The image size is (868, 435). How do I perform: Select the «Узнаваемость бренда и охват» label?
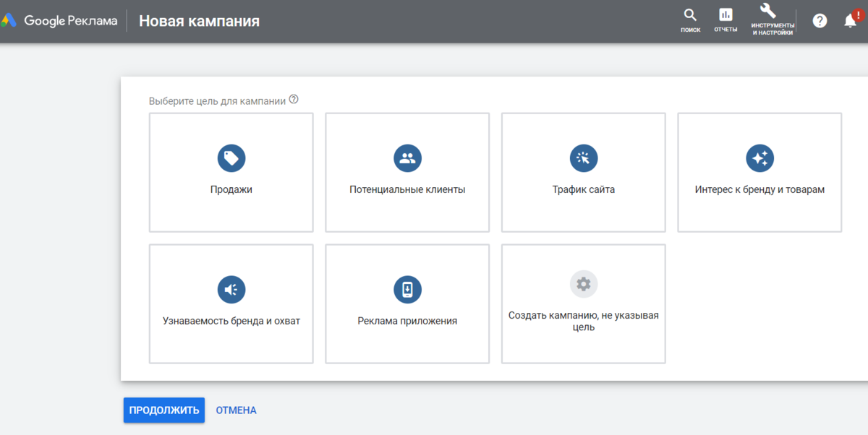click(231, 321)
